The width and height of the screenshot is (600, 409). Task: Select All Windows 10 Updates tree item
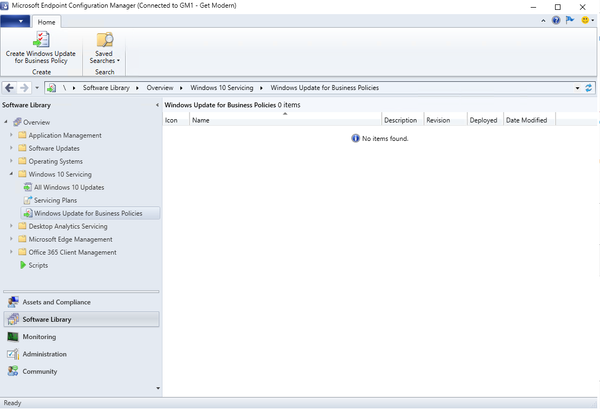pos(69,187)
